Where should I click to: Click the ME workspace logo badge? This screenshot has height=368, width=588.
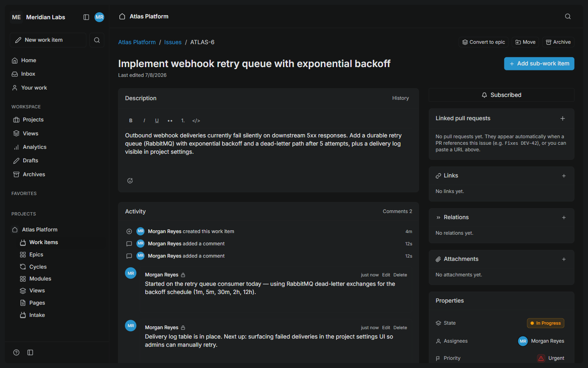pos(16,17)
